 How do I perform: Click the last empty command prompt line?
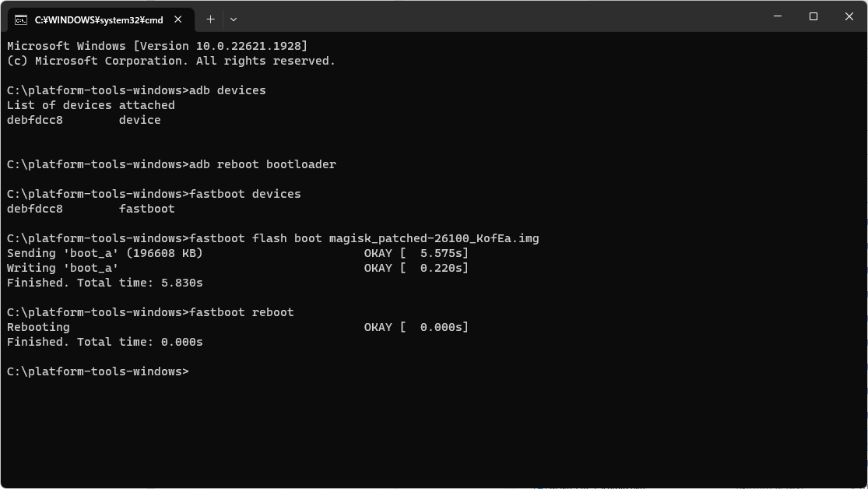[x=98, y=371]
